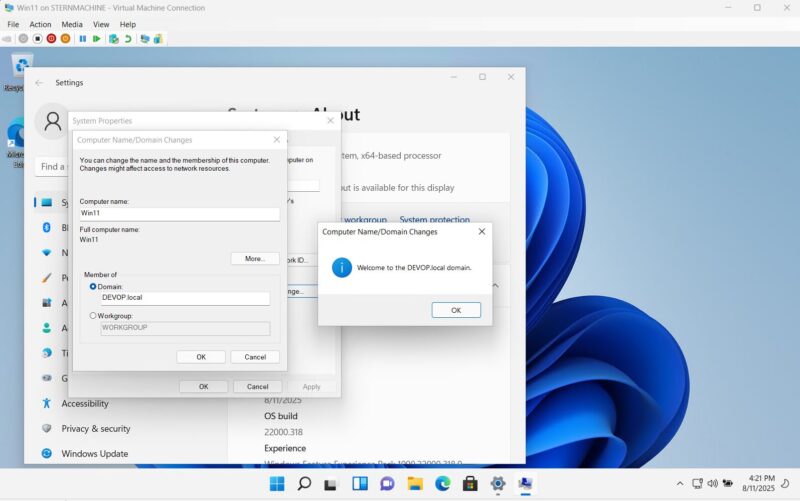Image resolution: width=800 pixels, height=501 pixels.
Task: Click Cancel in System Properties window
Action: 258,387
